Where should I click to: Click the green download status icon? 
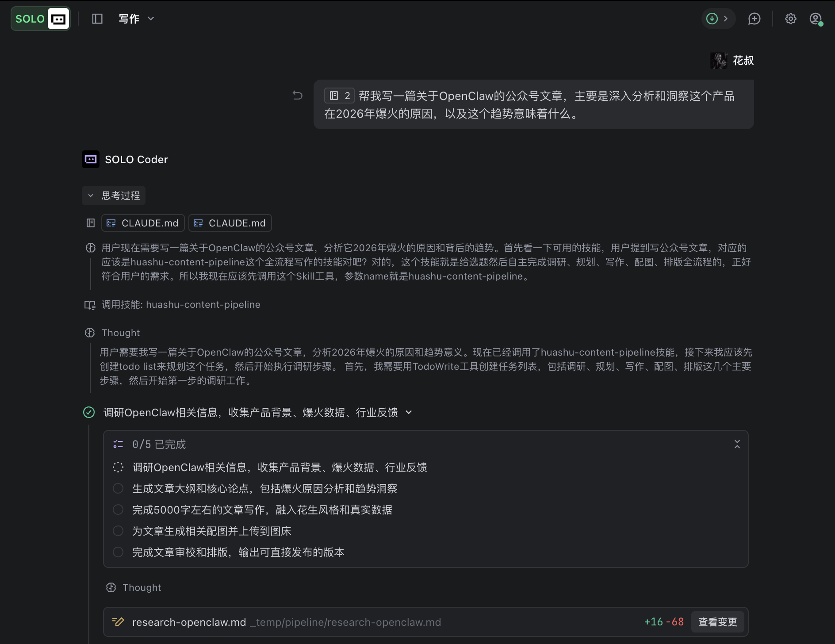[x=712, y=19]
